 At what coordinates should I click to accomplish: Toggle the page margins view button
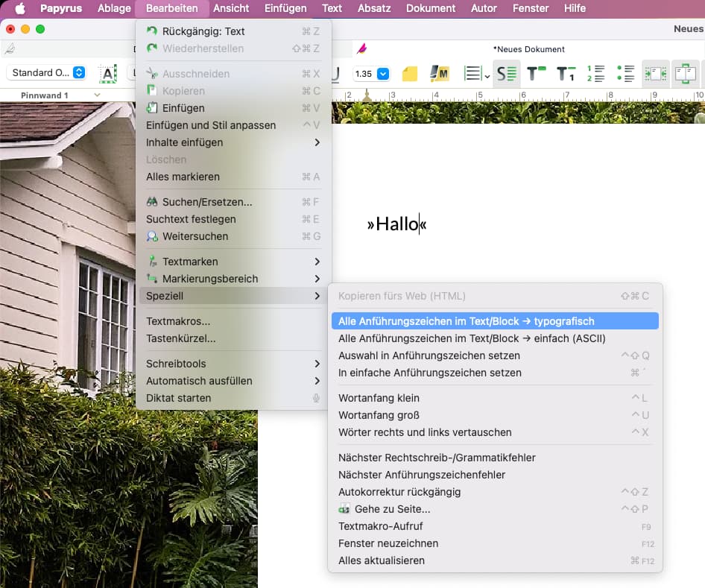[656, 74]
